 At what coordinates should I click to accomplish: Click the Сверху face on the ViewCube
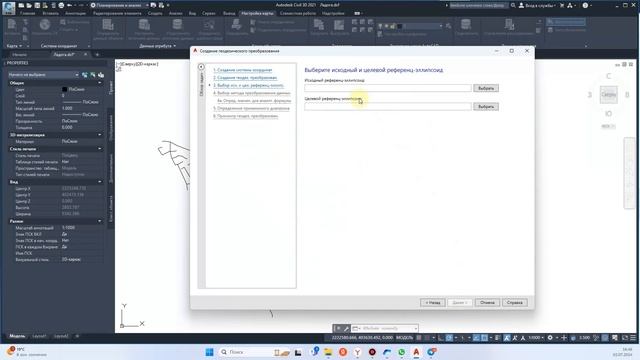tap(608, 95)
